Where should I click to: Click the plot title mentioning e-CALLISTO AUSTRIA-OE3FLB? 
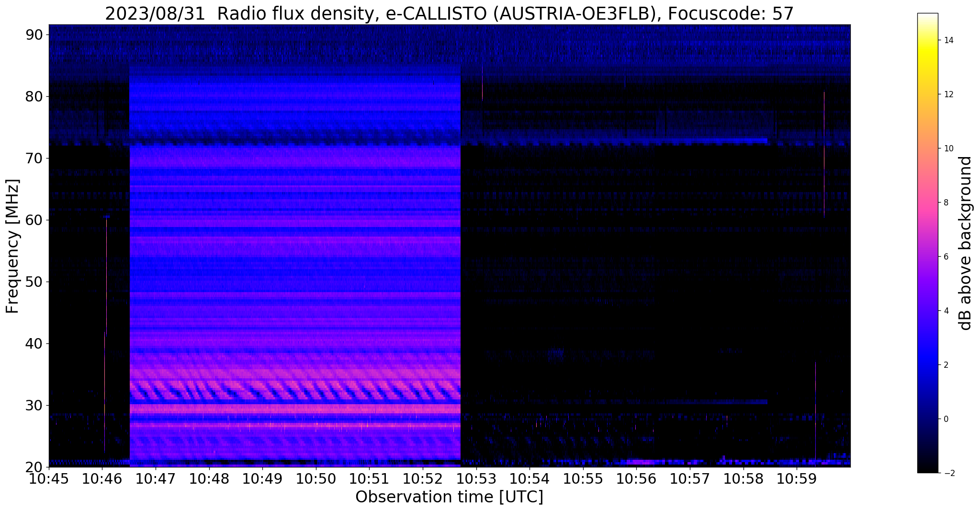(449, 13)
